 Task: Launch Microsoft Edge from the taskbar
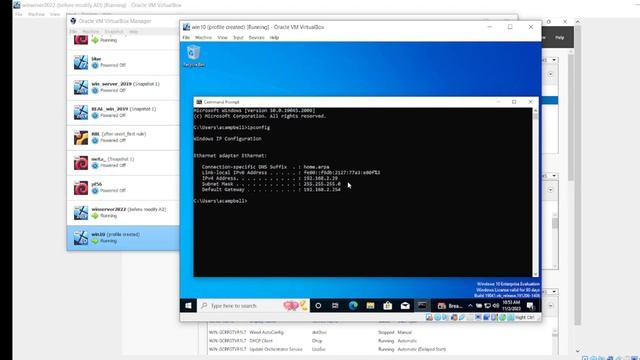(353, 306)
